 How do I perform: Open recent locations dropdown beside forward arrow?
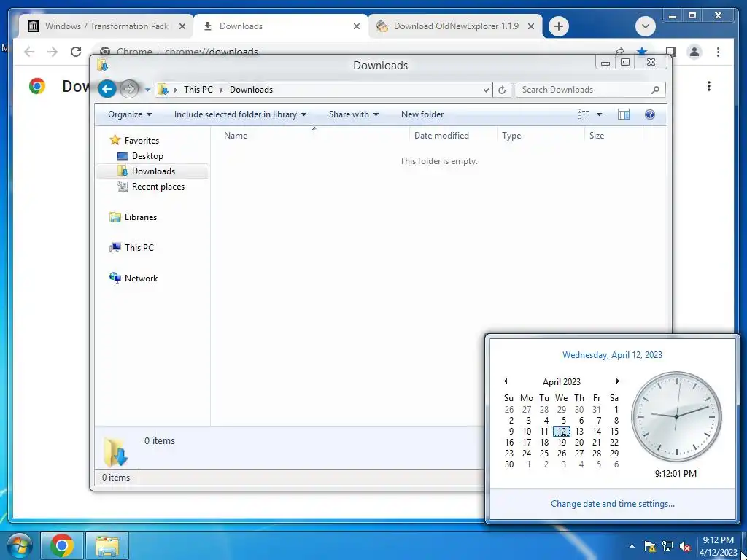click(147, 90)
